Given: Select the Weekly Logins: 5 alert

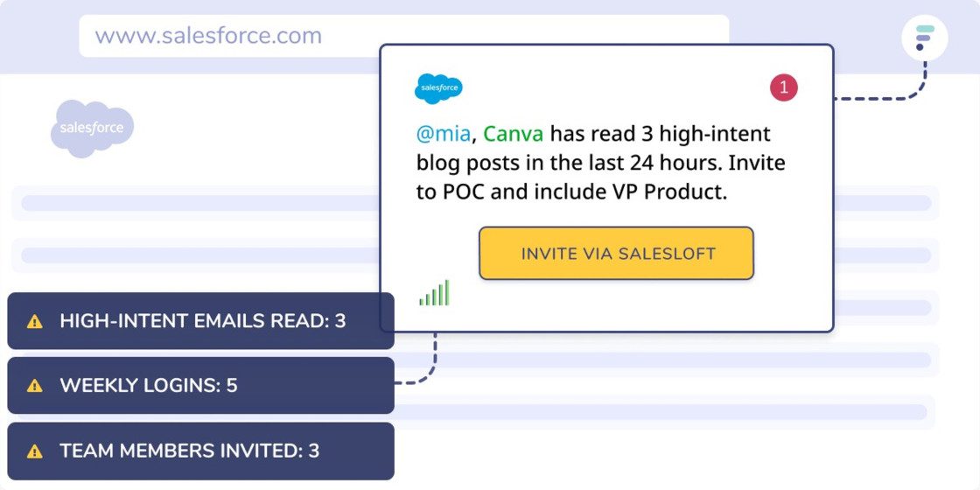Looking at the screenshot, I should point(201,385).
